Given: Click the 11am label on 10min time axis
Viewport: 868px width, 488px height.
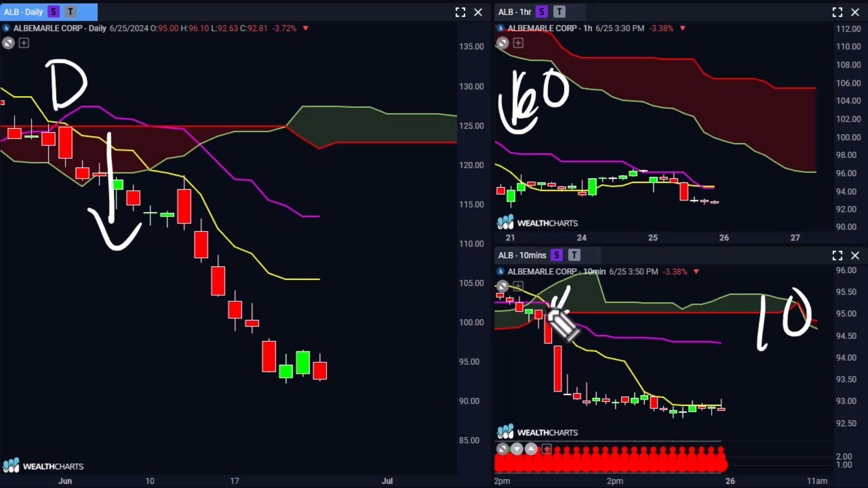Looking at the screenshot, I should [x=817, y=481].
